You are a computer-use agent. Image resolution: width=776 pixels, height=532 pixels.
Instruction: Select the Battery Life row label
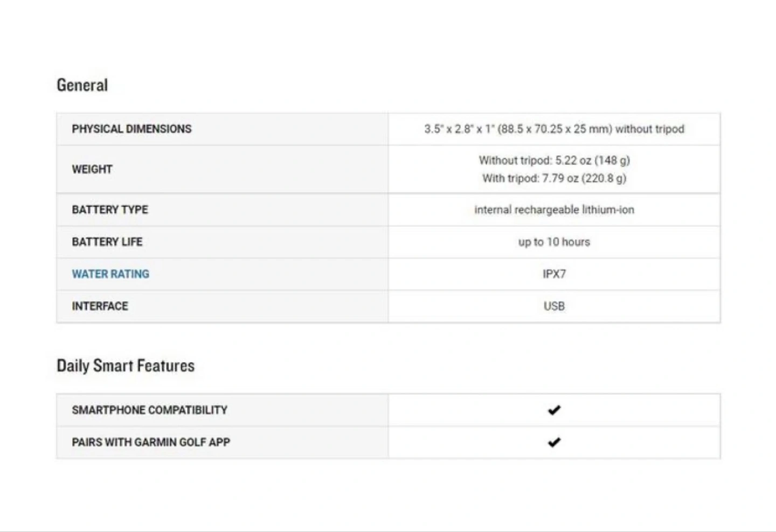[x=107, y=242]
